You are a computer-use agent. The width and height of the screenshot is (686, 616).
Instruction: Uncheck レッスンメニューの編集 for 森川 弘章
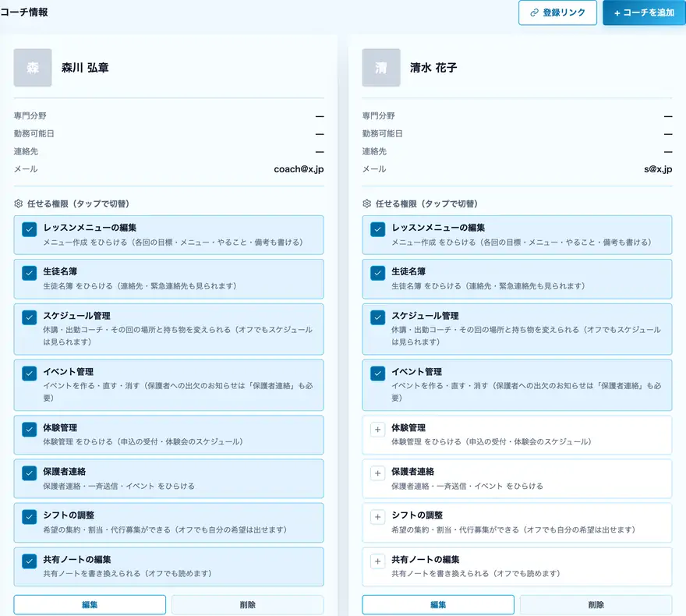click(30, 229)
